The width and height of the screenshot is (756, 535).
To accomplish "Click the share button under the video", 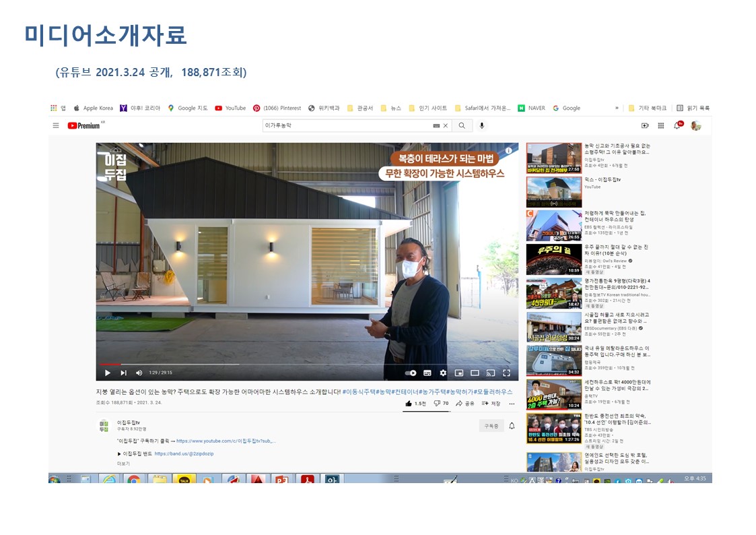I will click(x=465, y=404).
